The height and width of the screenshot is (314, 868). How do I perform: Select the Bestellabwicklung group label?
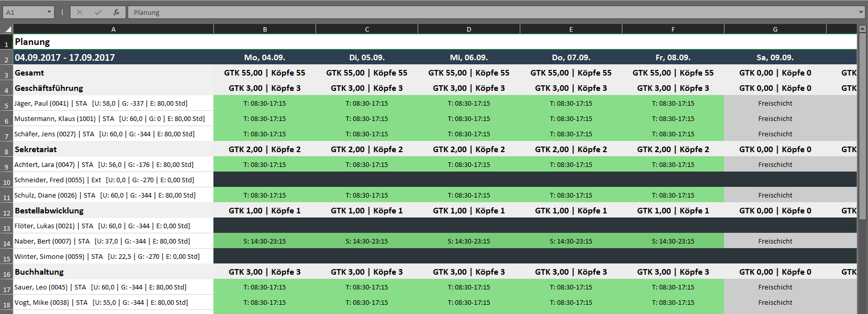pos(113,210)
